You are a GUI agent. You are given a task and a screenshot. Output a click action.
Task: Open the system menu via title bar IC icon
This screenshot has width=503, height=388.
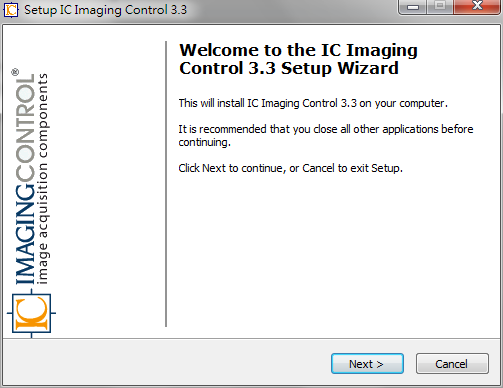click(10, 10)
